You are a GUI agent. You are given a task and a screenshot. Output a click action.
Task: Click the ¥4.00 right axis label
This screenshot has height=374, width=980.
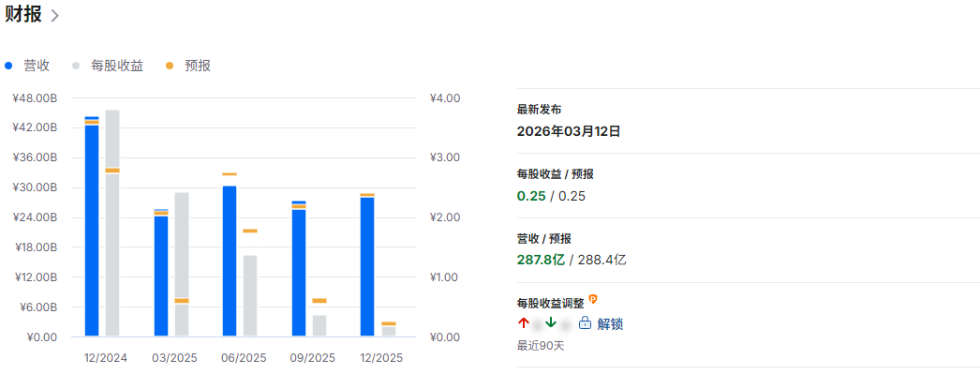445,98
